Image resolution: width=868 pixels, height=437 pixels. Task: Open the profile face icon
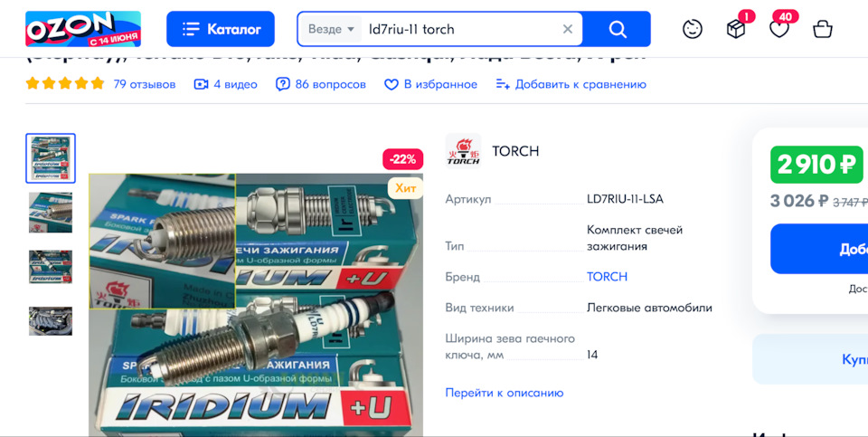(x=692, y=29)
